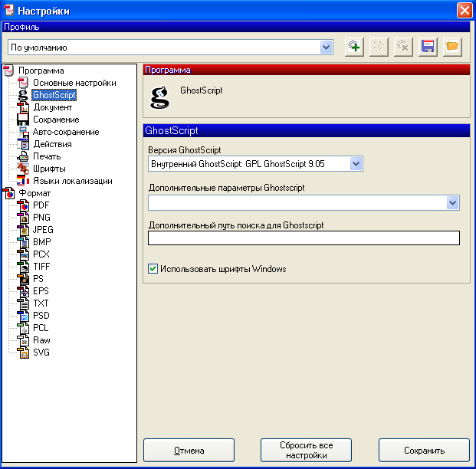
Task: Select the Формат root tree node
Action: tap(34, 193)
